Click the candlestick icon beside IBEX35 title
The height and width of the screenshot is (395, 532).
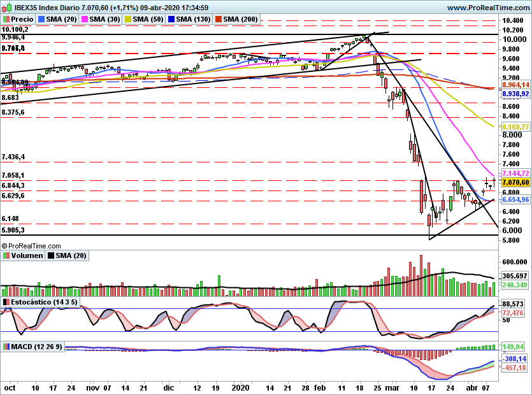[x=6, y=7]
